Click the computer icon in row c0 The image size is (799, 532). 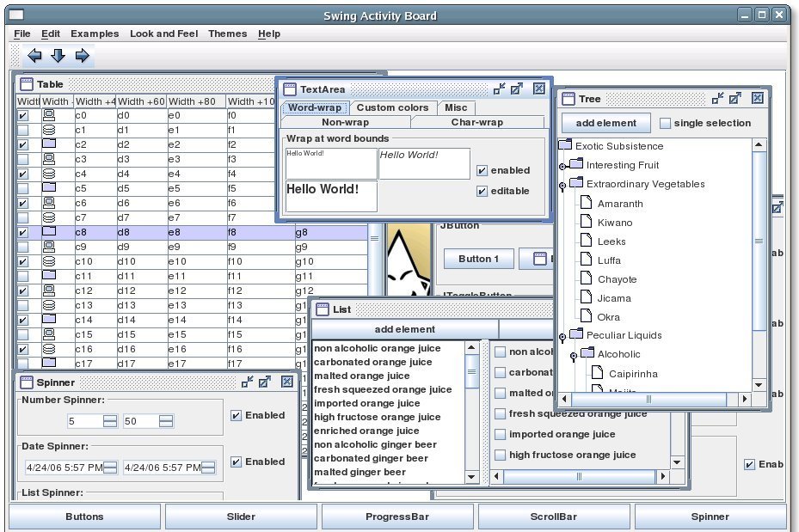click(x=49, y=115)
